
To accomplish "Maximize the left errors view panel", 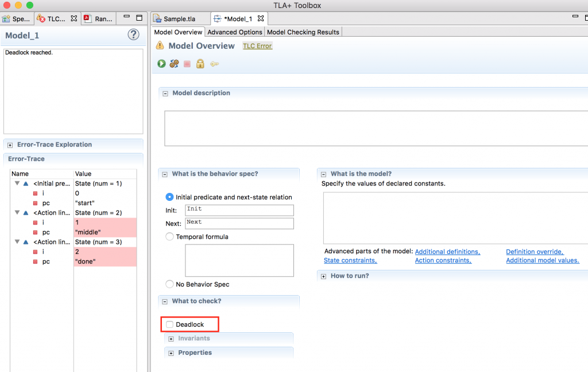I will (x=139, y=18).
